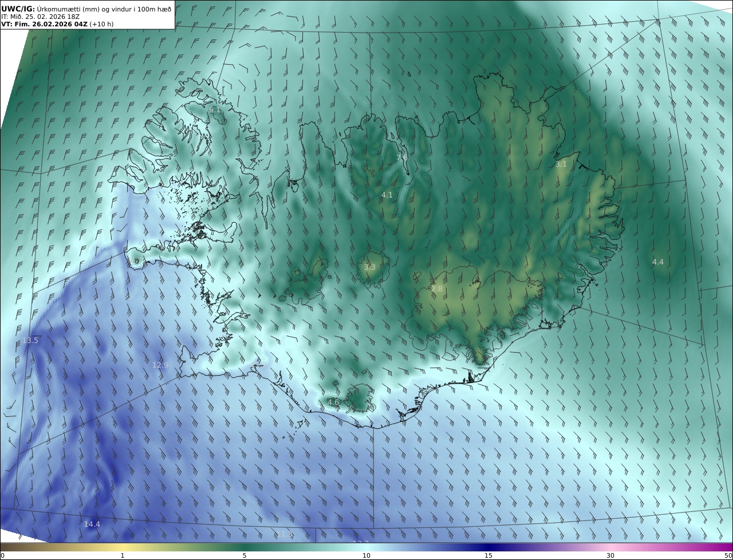Click the color scale tick label 5
Viewport: 733px width, 560px height.
pos(245,555)
